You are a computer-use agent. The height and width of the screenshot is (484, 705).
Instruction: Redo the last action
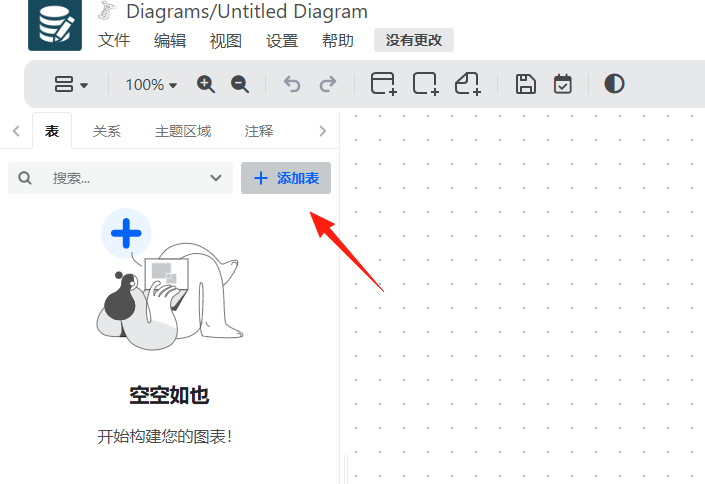pyautogui.click(x=328, y=84)
